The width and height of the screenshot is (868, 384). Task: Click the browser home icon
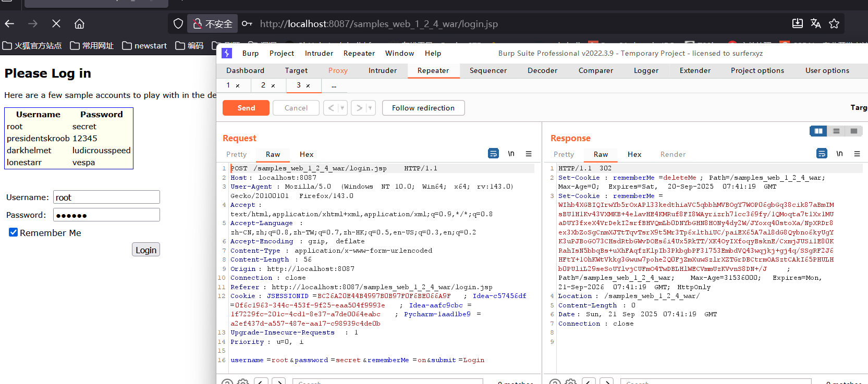point(79,24)
